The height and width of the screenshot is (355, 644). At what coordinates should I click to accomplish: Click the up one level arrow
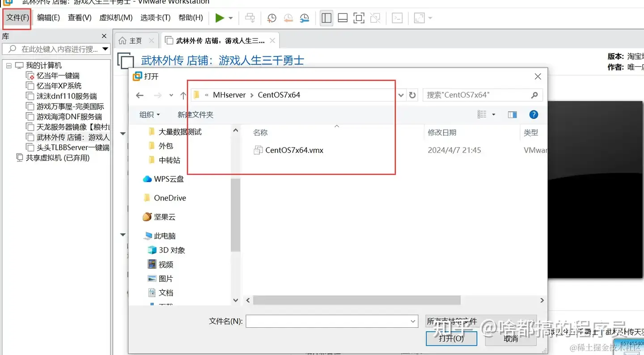point(183,95)
